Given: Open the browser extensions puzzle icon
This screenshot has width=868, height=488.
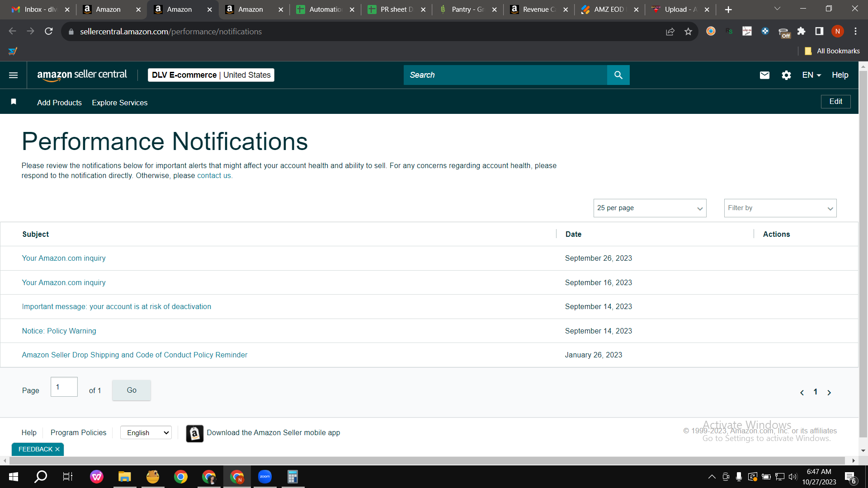Looking at the screenshot, I should click(x=801, y=31).
